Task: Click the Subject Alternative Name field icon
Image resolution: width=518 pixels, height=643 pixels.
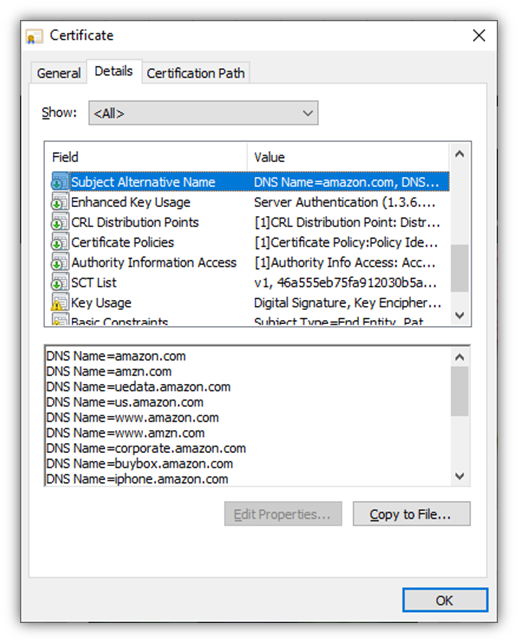Action: point(59,182)
